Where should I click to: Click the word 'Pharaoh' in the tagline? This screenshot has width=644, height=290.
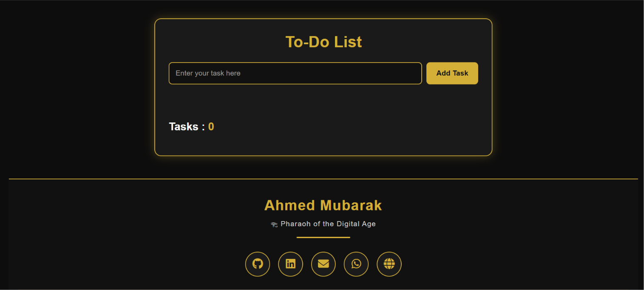(296, 224)
